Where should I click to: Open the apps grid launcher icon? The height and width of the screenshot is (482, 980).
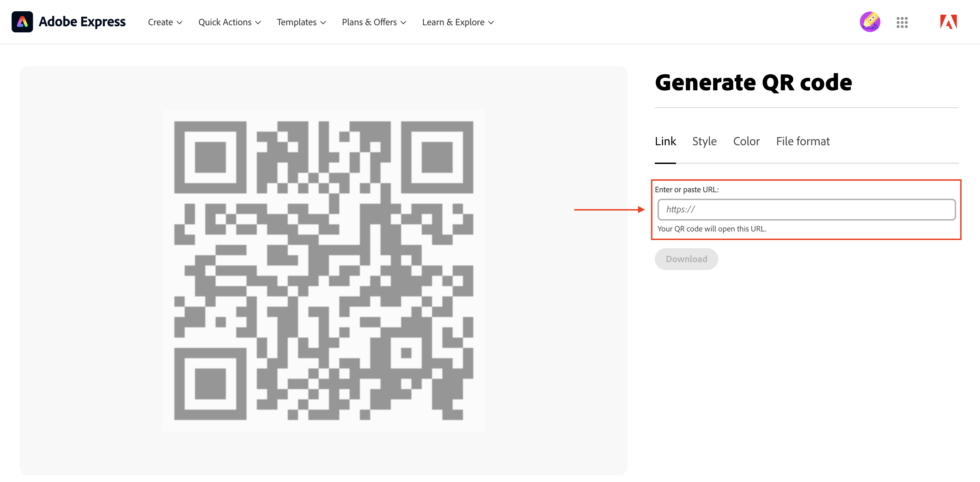tap(902, 22)
